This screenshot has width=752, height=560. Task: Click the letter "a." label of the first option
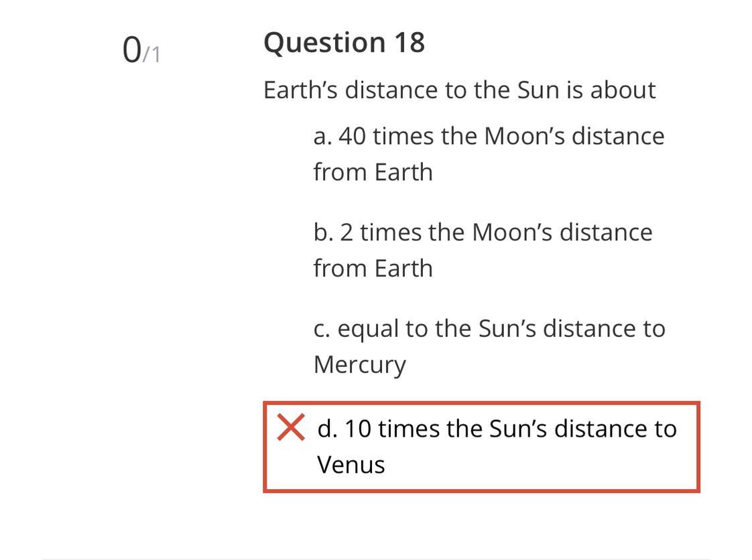click(x=322, y=137)
